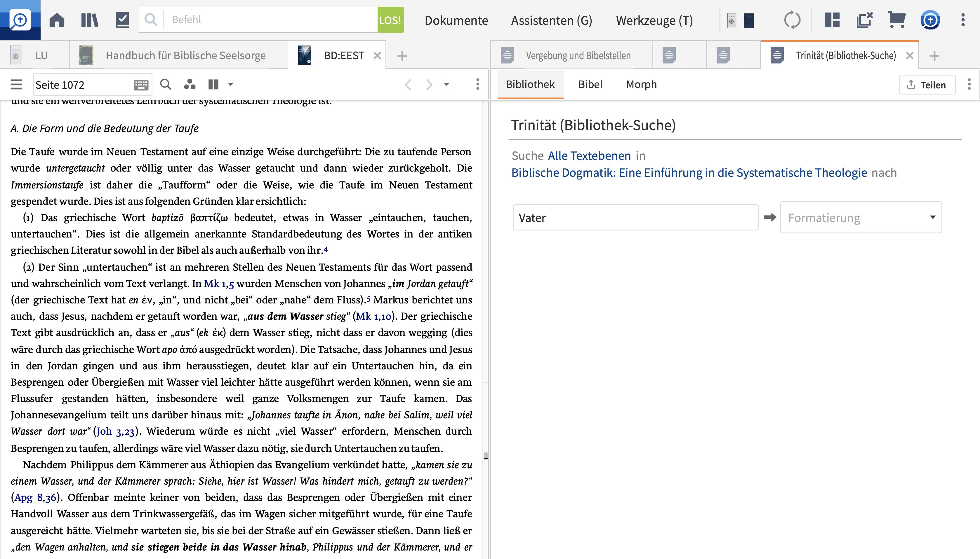Viewport: 980px width, 559px height.
Task: Click the Trinität (Bibliothek-Suche) document title
Action: pyautogui.click(x=593, y=125)
